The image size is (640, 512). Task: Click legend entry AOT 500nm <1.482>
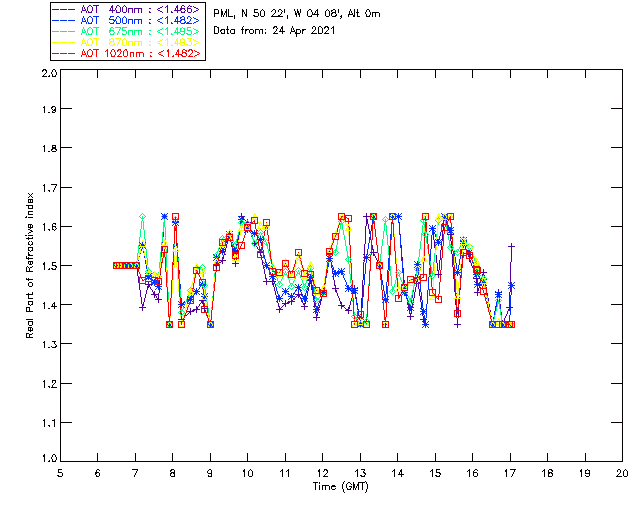[x=127, y=20]
